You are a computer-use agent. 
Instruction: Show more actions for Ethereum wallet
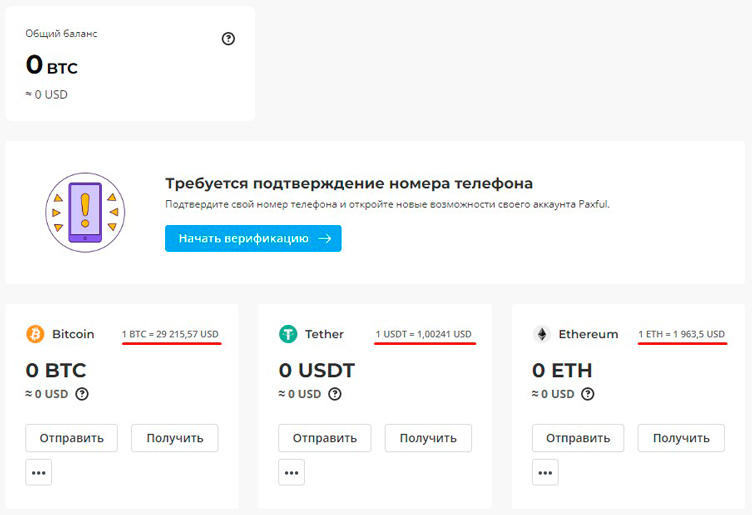[545, 472]
